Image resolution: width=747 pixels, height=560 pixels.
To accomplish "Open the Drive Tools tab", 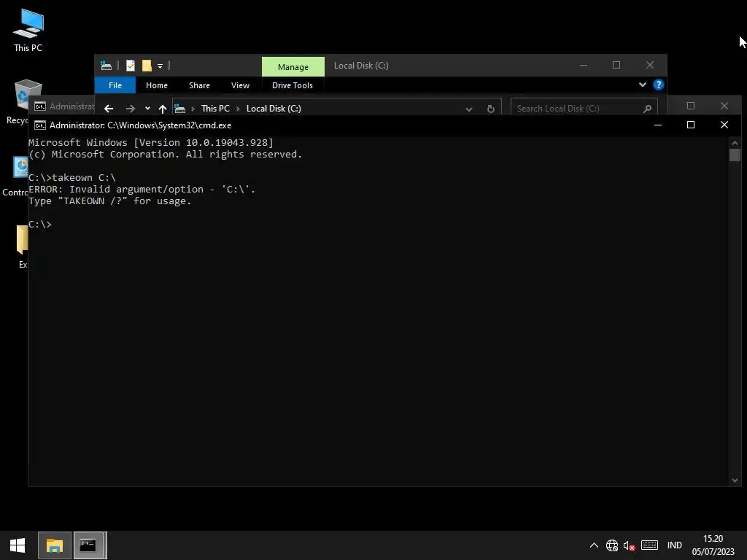I will click(293, 85).
